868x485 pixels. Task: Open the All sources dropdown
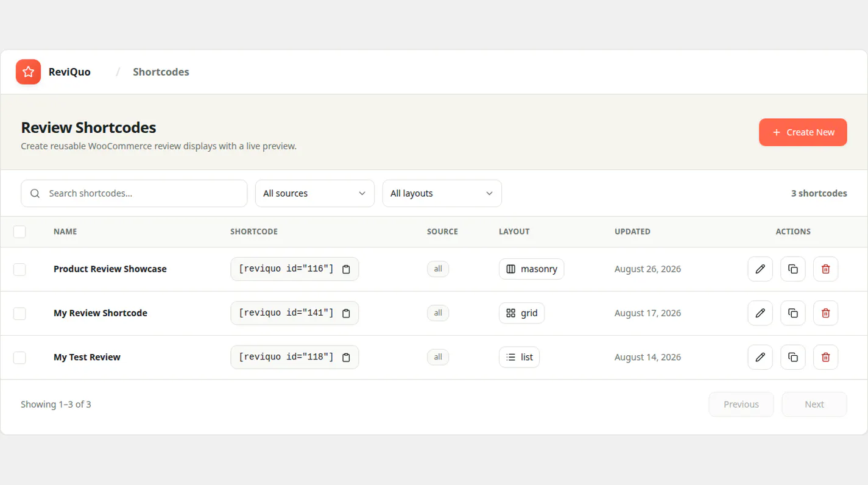pyautogui.click(x=315, y=193)
